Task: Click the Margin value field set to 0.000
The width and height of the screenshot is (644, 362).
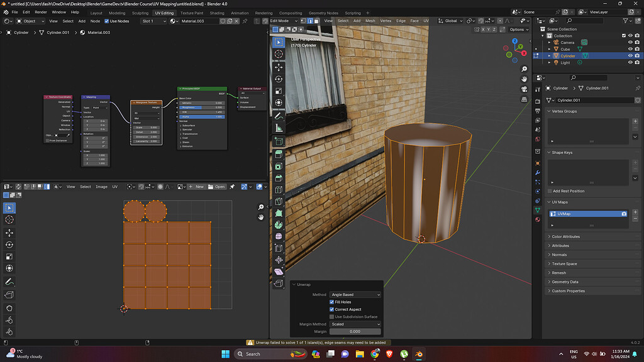Action: (x=355, y=331)
